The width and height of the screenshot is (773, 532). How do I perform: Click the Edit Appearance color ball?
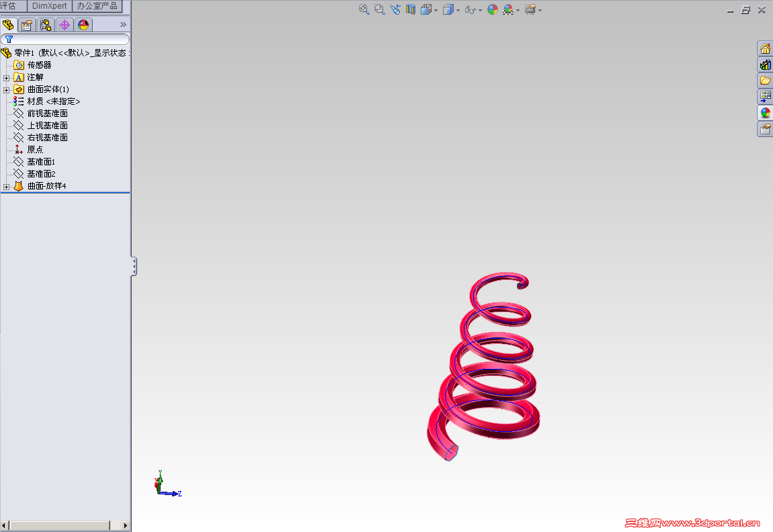tap(493, 9)
